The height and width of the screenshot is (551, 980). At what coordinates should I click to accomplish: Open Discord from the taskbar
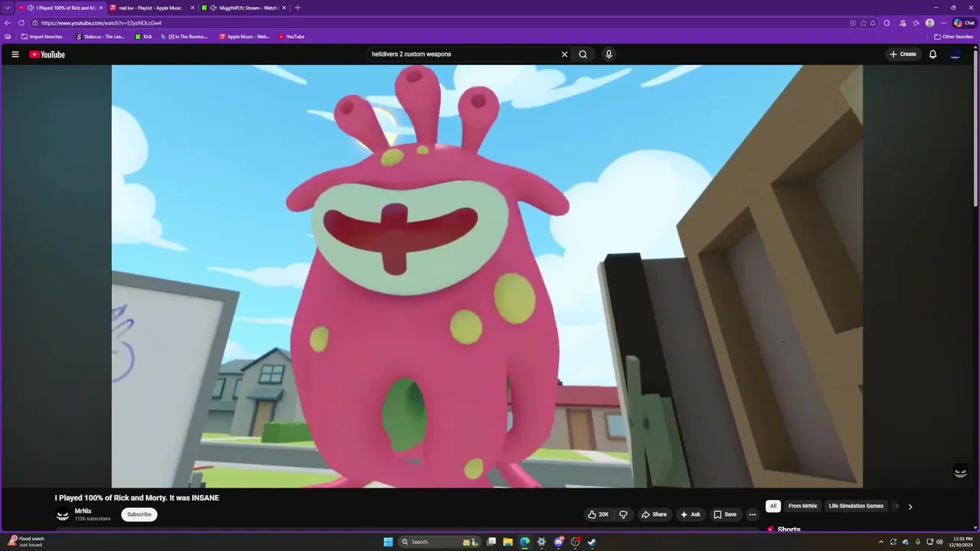[558, 542]
